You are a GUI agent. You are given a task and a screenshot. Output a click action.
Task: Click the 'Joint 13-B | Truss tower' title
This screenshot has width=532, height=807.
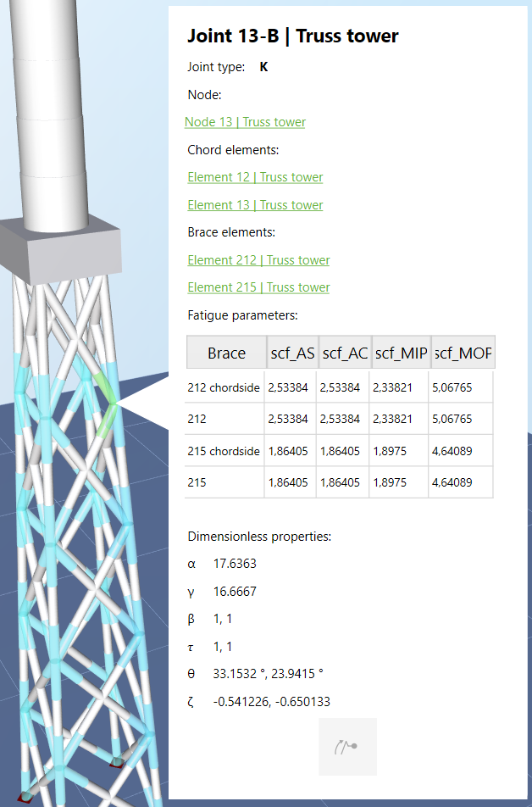(293, 36)
